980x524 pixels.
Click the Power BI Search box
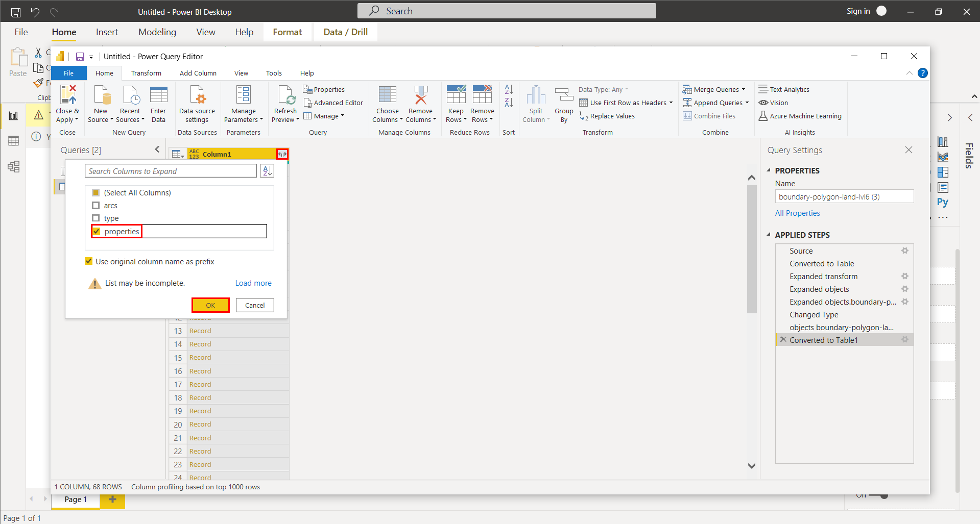point(507,11)
